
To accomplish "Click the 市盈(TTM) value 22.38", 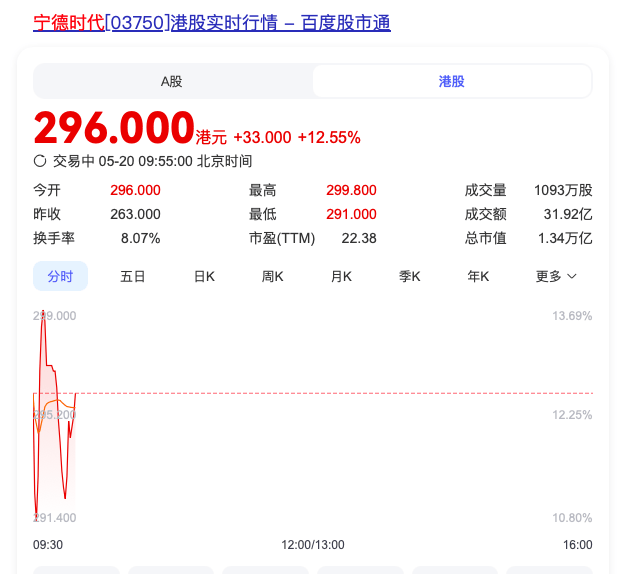I will 359,238.
